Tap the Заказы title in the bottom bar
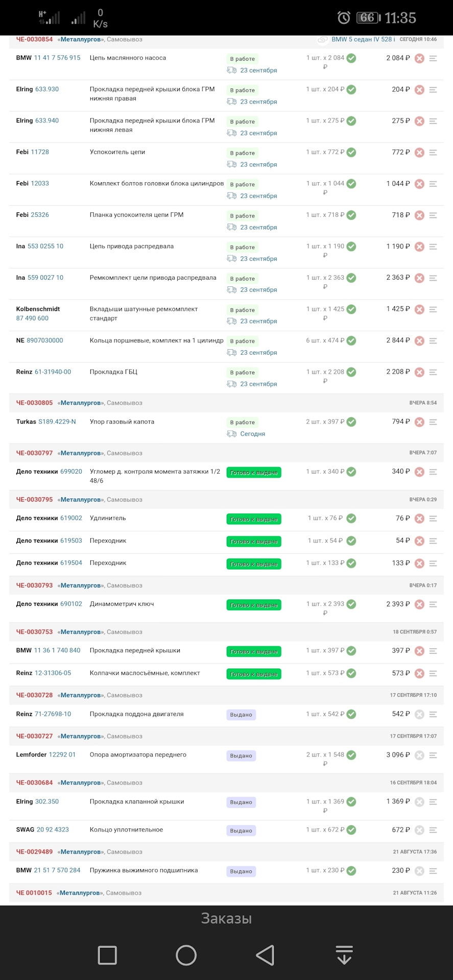The image size is (453, 980). (x=226, y=918)
